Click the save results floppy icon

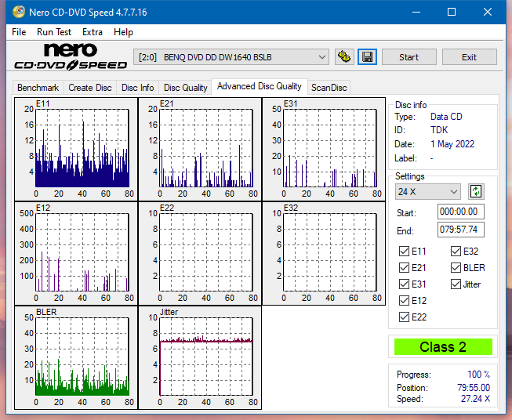pyautogui.click(x=368, y=57)
